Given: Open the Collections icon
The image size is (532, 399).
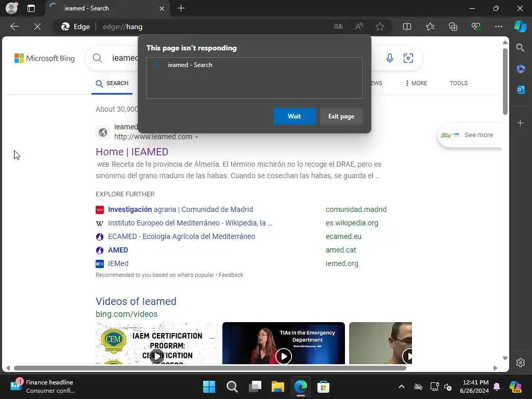Looking at the screenshot, I should (x=453, y=26).
